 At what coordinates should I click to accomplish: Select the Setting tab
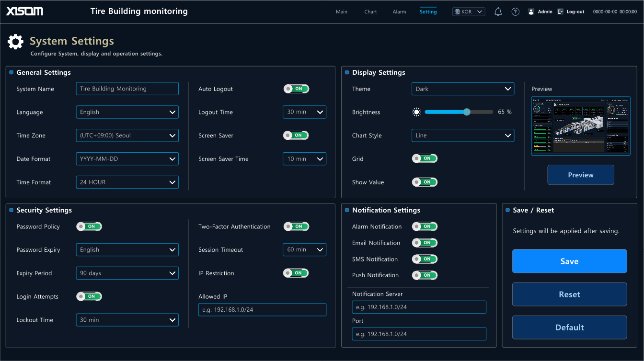pyautogui.click(x=428, y=12)
